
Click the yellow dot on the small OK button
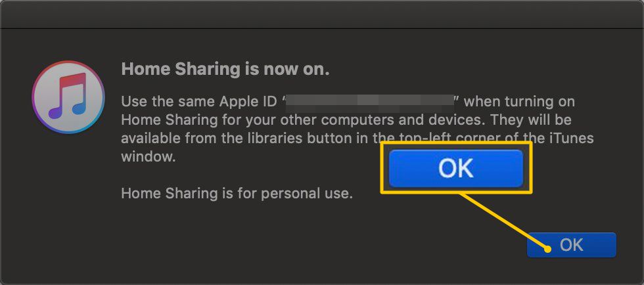pos(548,248)
